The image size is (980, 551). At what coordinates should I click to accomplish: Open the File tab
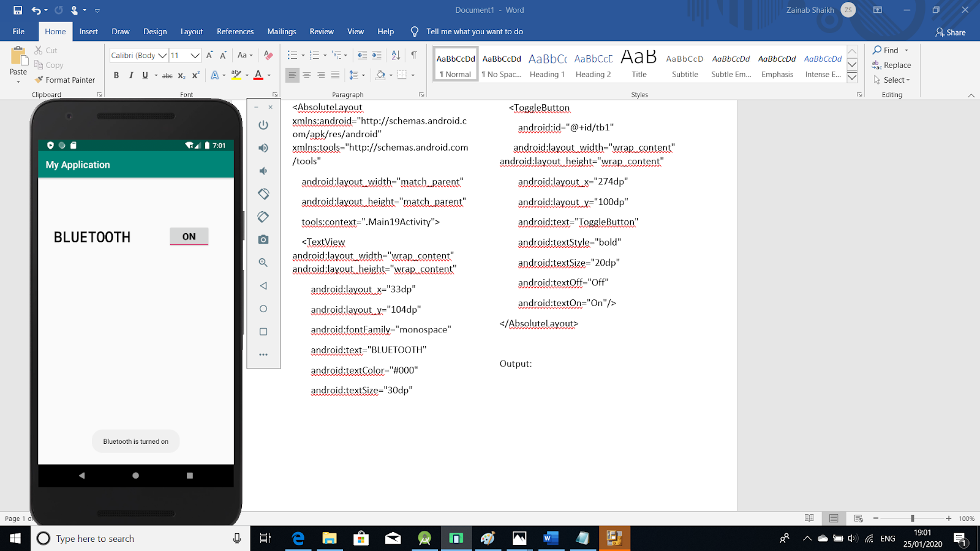pyautogui.click(x=18, y=31)
